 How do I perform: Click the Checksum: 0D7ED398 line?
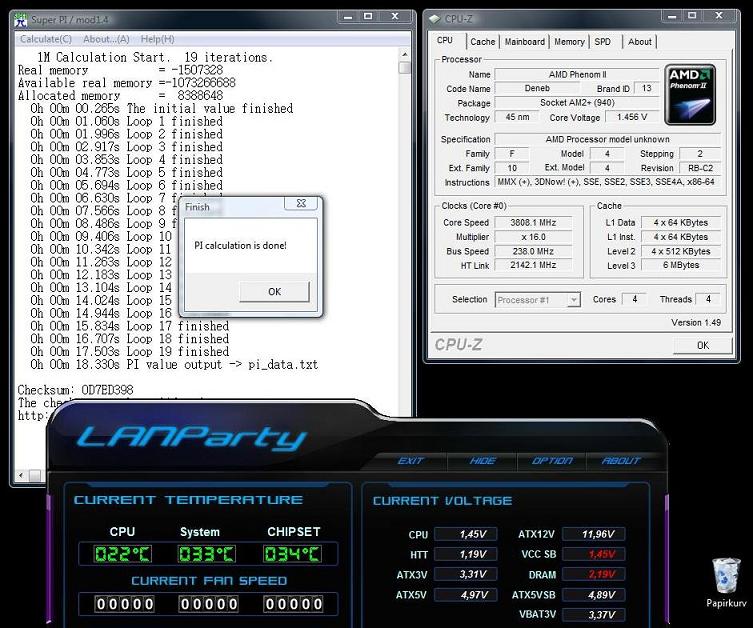[75, 390]
